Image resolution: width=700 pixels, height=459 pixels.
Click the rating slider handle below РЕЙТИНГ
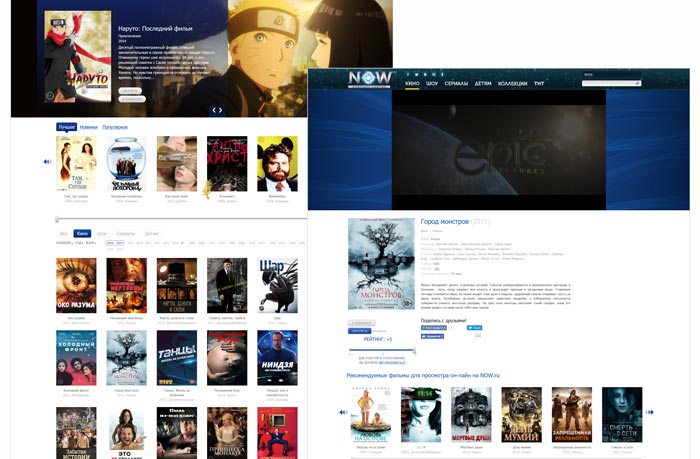point(414,351)
